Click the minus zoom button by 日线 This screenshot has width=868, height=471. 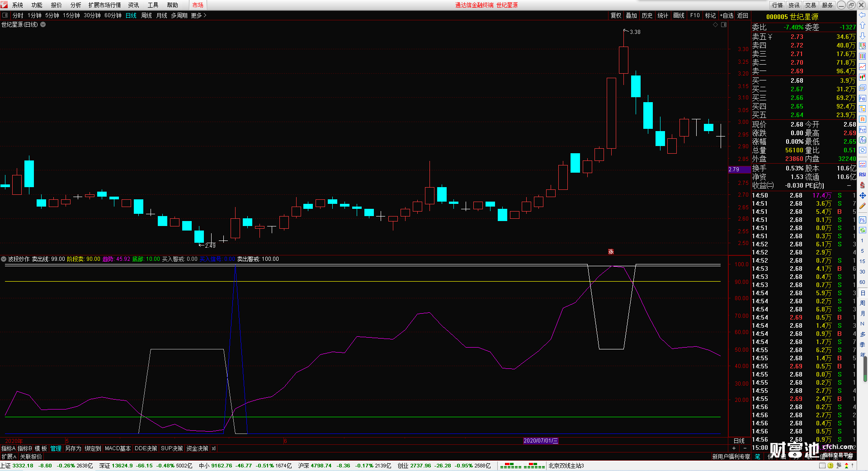pyautogui.click(x=745, y=448)
